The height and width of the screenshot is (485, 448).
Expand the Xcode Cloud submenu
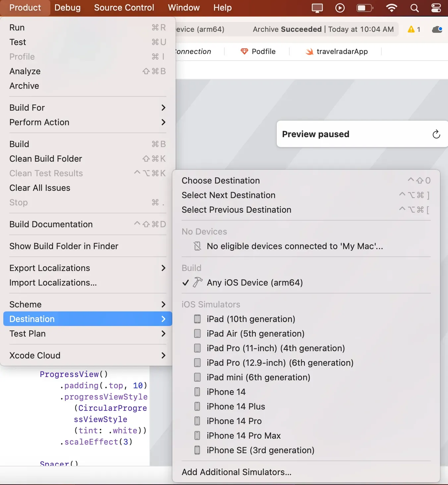(x=88, y=355)
